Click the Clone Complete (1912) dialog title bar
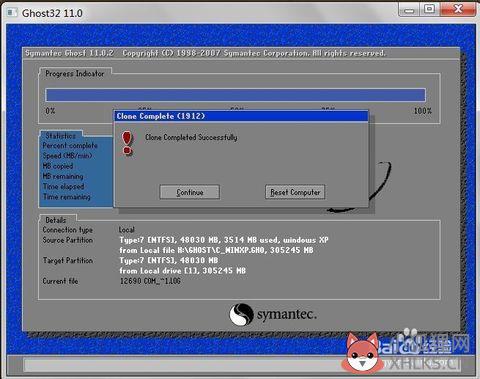 [x=241, y=116]
